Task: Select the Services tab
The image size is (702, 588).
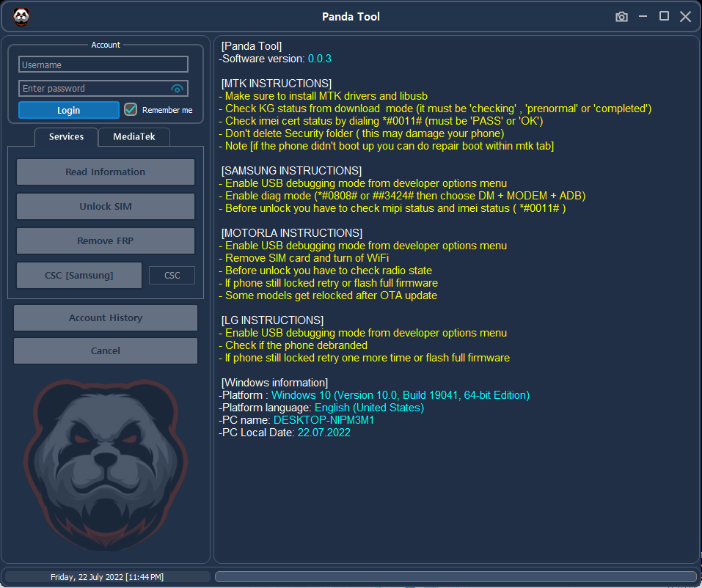Action: [x=66, y=136]
